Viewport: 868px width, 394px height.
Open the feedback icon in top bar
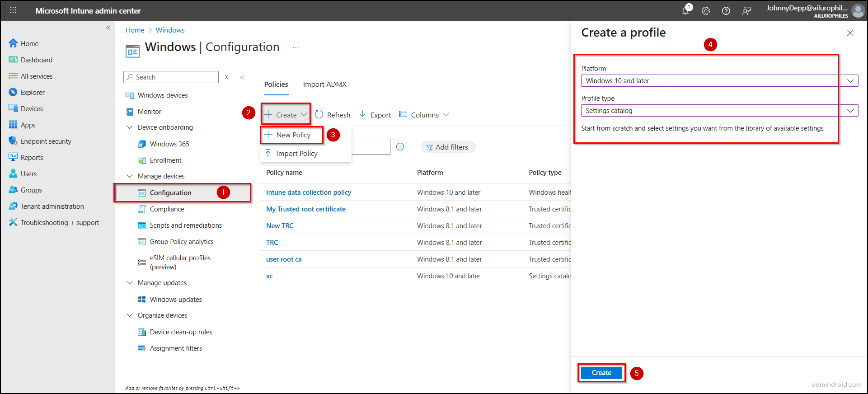pos(746,11)
